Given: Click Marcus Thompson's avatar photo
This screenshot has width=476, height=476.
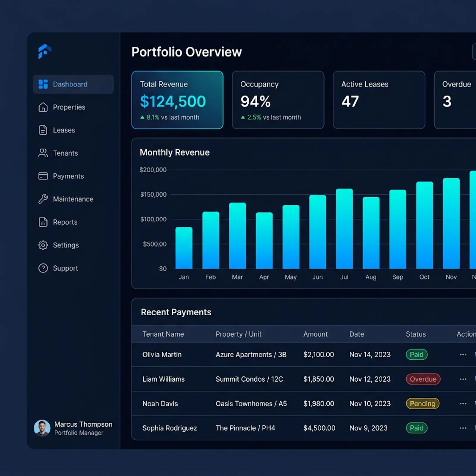Looking at the screenshot, I should pos(42,428).
